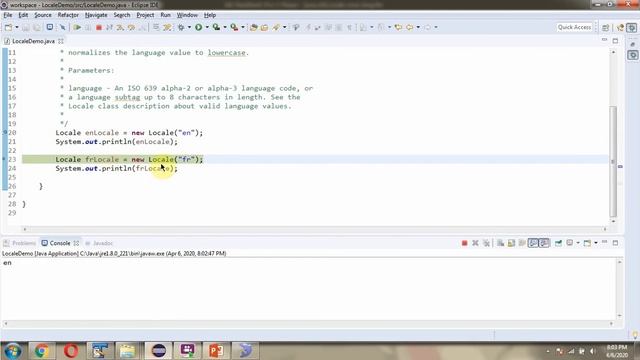640x360 pixels.
Task: Open the File menu
Action: coord(7,15)
